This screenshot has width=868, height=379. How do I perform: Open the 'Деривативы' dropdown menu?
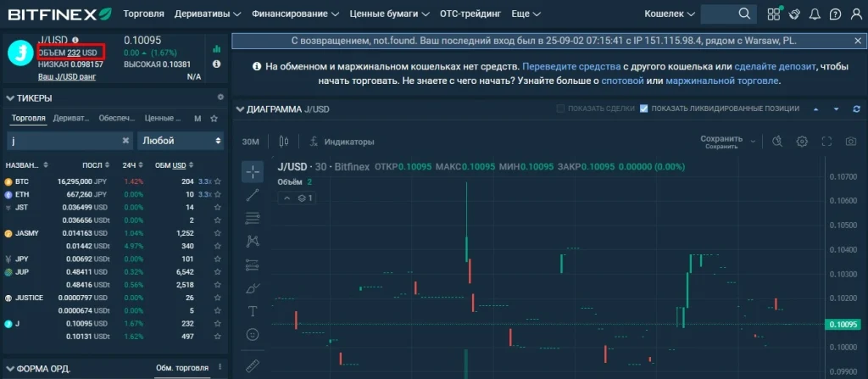(208, 14)
